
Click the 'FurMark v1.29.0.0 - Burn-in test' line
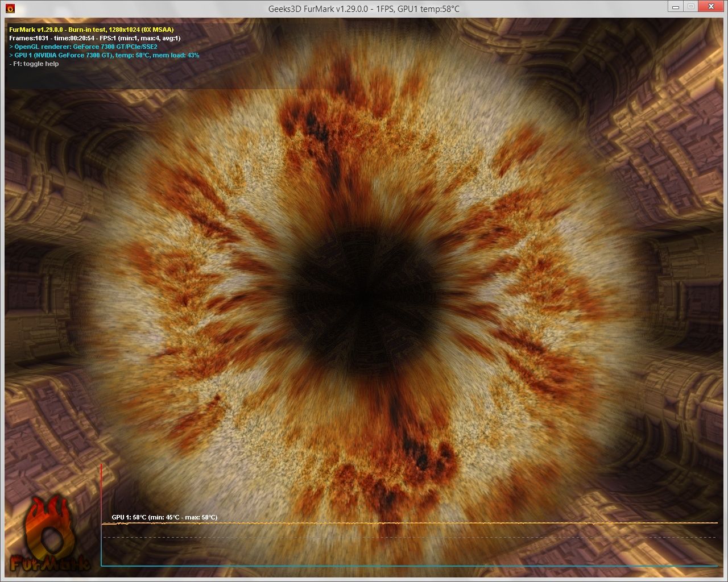[92, 30]
